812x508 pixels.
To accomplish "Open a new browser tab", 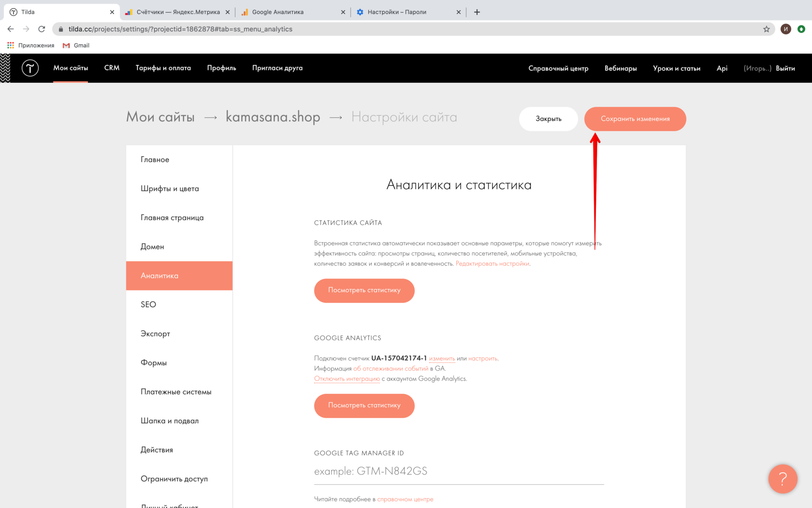I will (477, 12).
